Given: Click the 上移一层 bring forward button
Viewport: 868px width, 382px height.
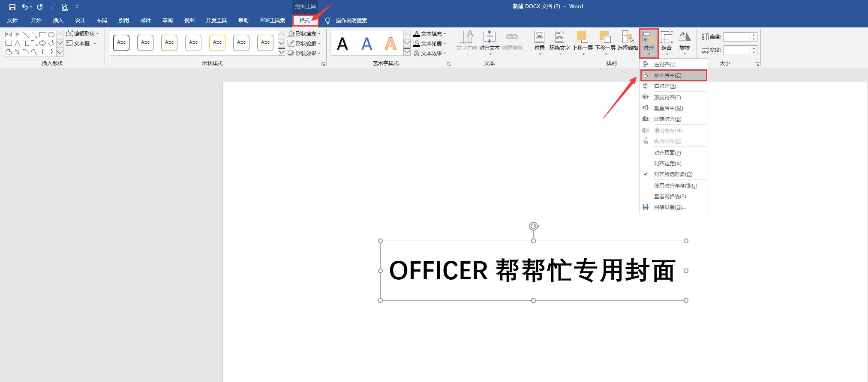Looking at the screenshot, I should click(x=582, y=42).
